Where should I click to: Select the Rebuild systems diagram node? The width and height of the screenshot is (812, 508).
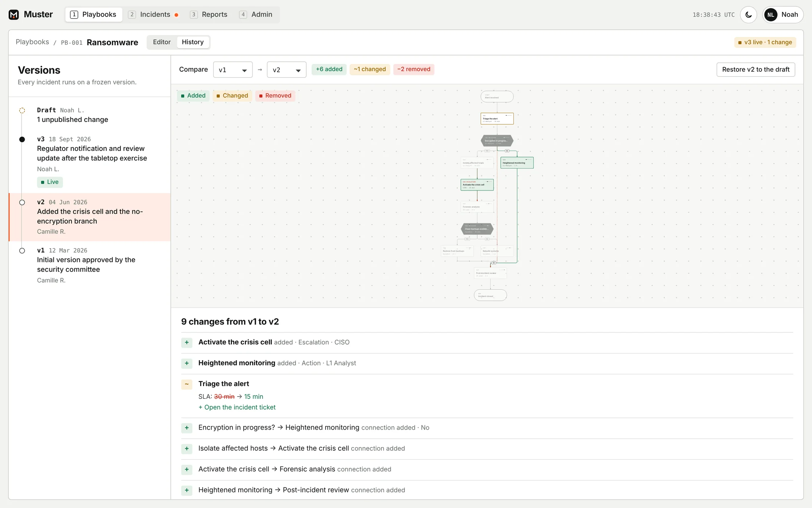click(497, 251)
